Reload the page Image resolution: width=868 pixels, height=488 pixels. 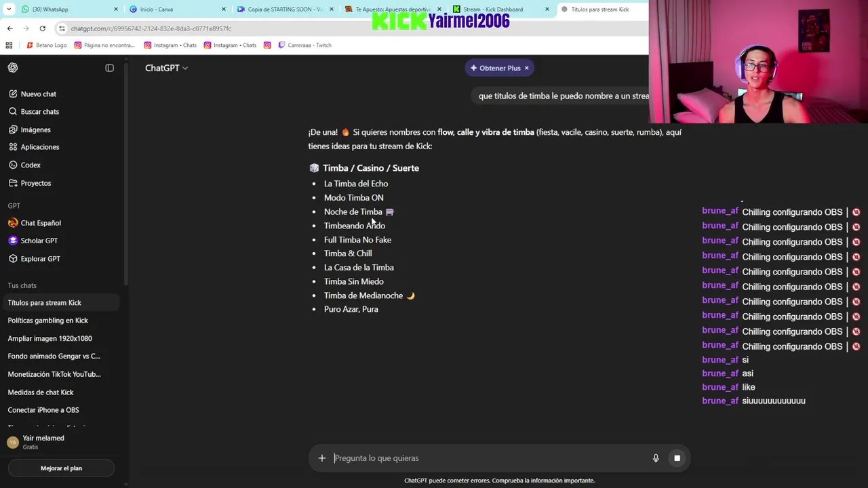click(x=42, y=28)
